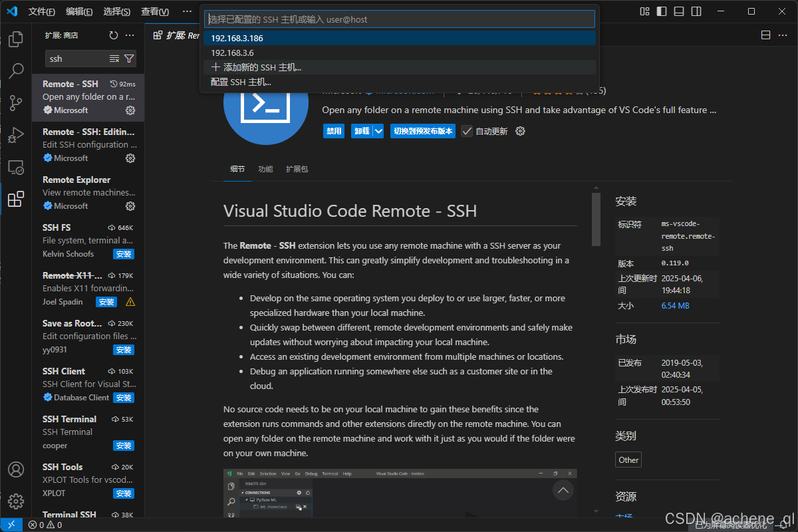798x532 pixels.
Task: Open the Run and Debug view
Action: tap(16, 135)
